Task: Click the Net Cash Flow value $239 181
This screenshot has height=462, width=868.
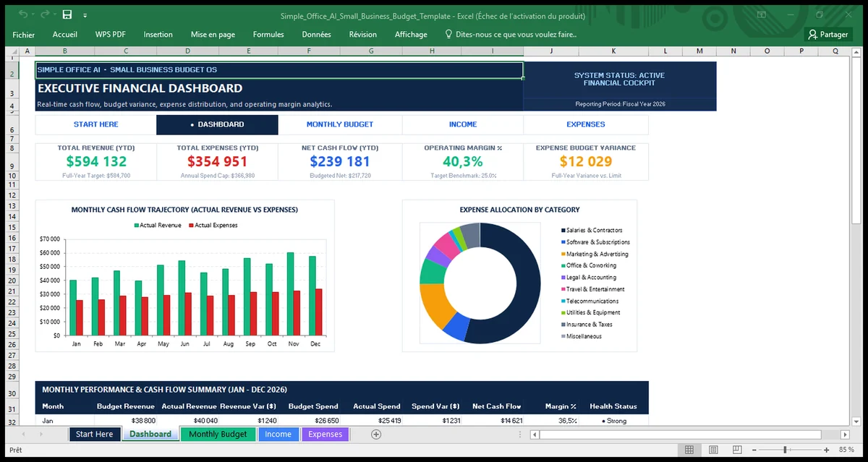Action: (340, 162)
